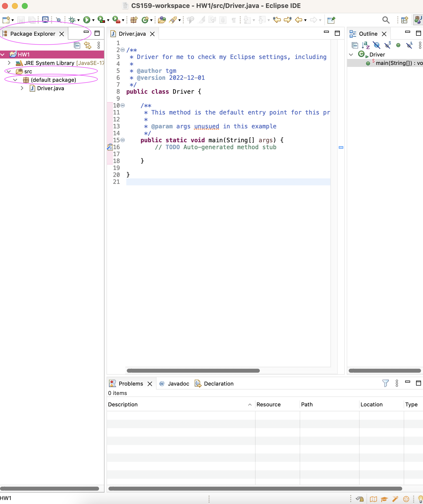The image size is (423, 504).
Task: Click the Open Type icon in toolbar
Action: [x=162, y=20]
